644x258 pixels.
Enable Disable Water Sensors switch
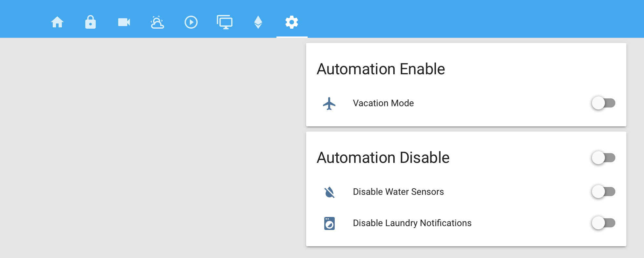click(603, 192)
